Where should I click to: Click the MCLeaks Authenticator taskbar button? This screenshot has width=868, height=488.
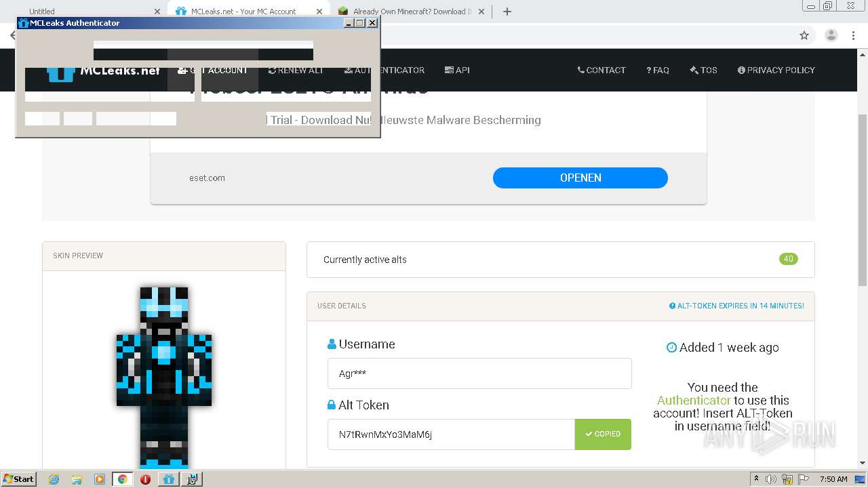click(169, 479)
